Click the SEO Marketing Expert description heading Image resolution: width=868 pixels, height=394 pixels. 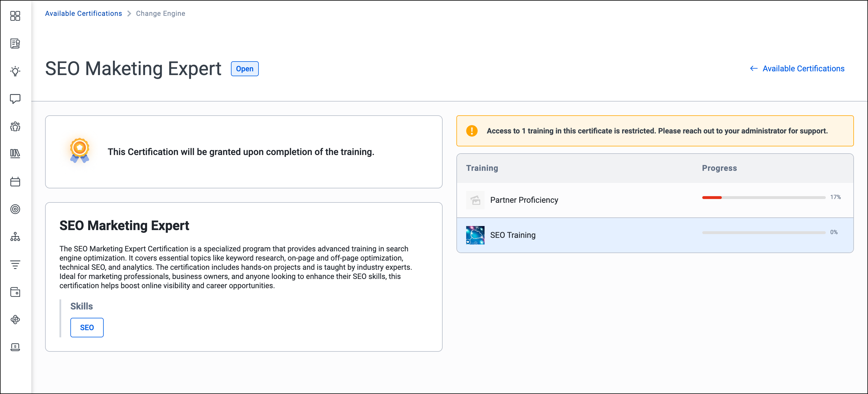[x=124, y=226]
